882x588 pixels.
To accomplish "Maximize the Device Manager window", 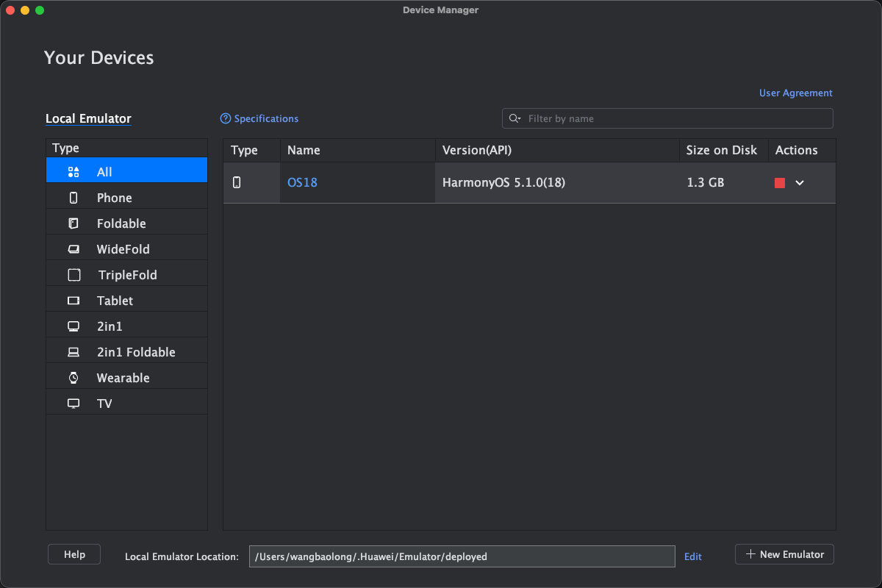I will (40, 10).
